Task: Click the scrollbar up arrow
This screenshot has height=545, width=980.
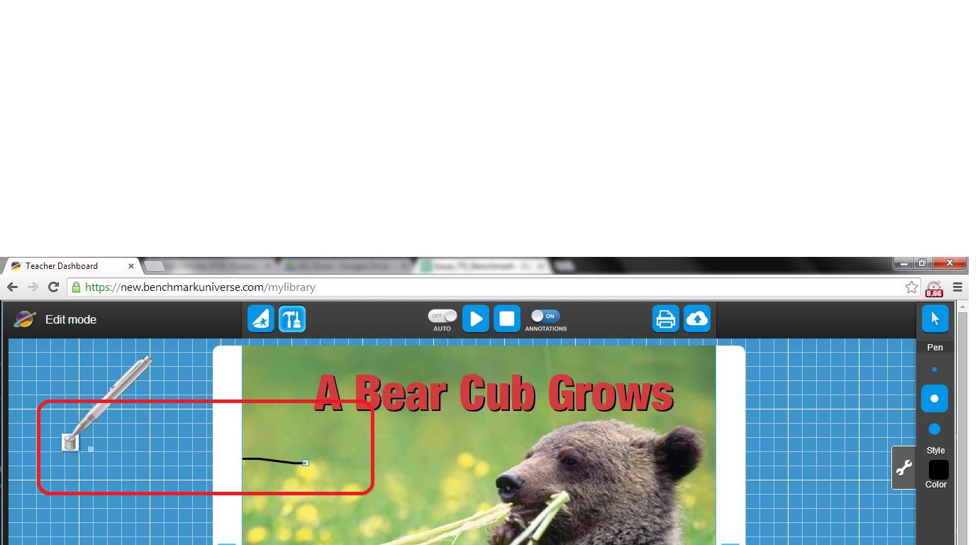Action: (962, 306)
